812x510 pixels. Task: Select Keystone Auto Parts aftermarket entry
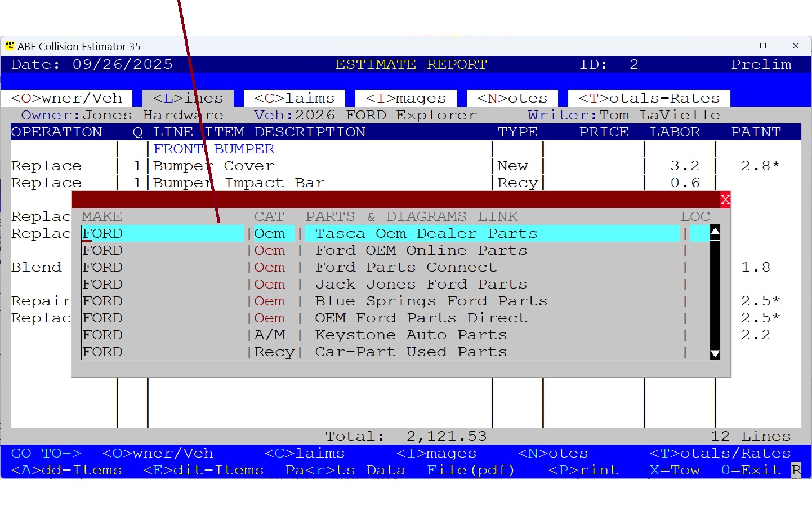pyautogui.click(x=411, y=335)
